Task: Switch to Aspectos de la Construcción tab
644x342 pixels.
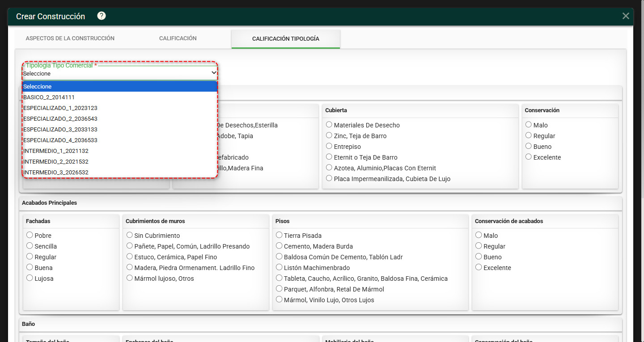Action: tap(70, 38)
